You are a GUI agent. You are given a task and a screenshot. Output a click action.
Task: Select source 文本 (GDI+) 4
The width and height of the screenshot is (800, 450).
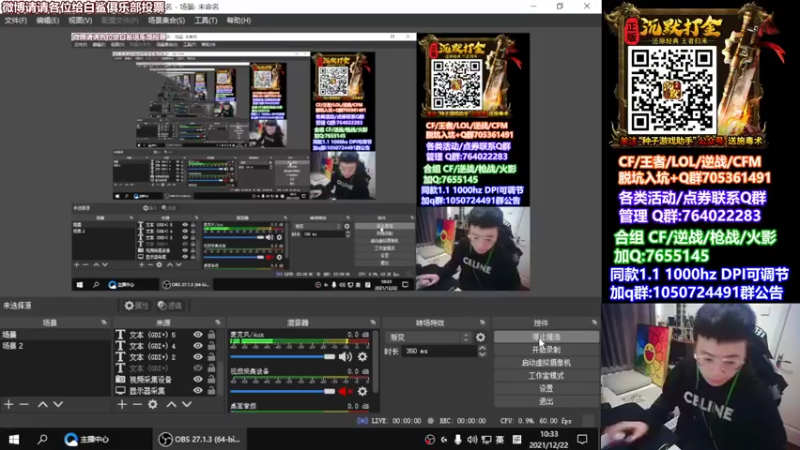(x=152, y=346)
